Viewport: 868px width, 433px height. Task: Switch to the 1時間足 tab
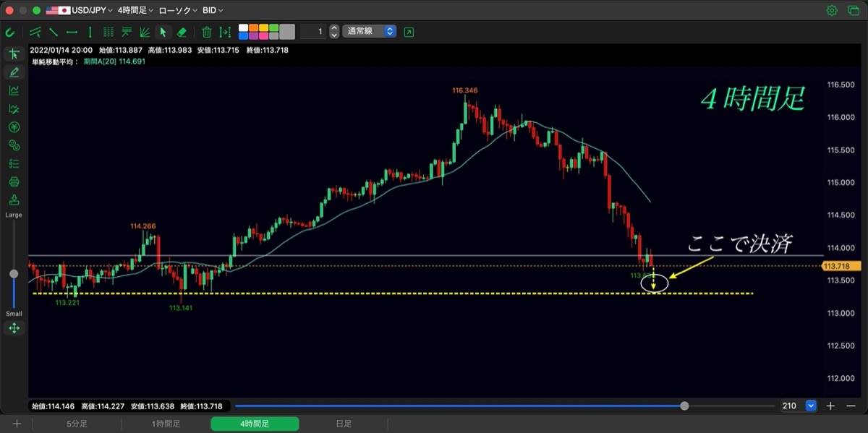[166, 424]
